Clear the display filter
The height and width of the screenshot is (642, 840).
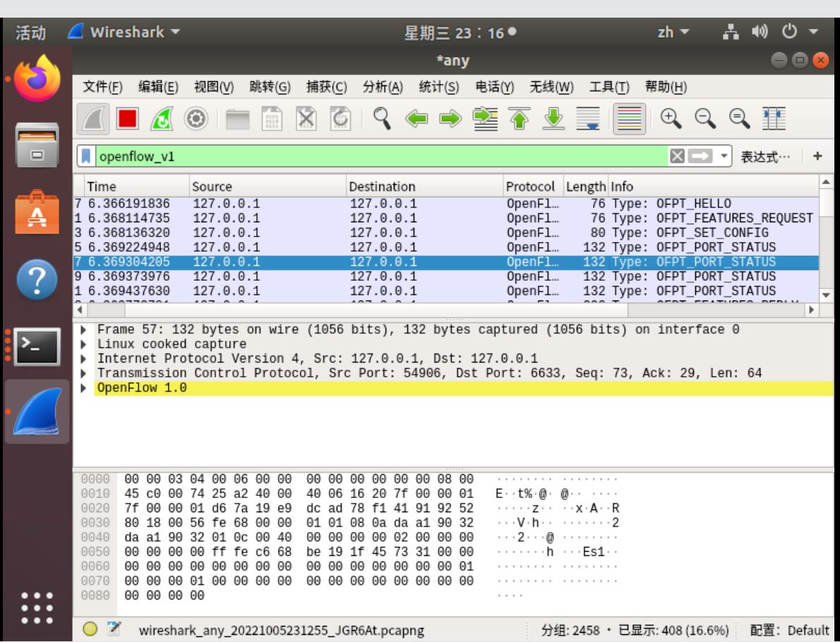point(677,157)
